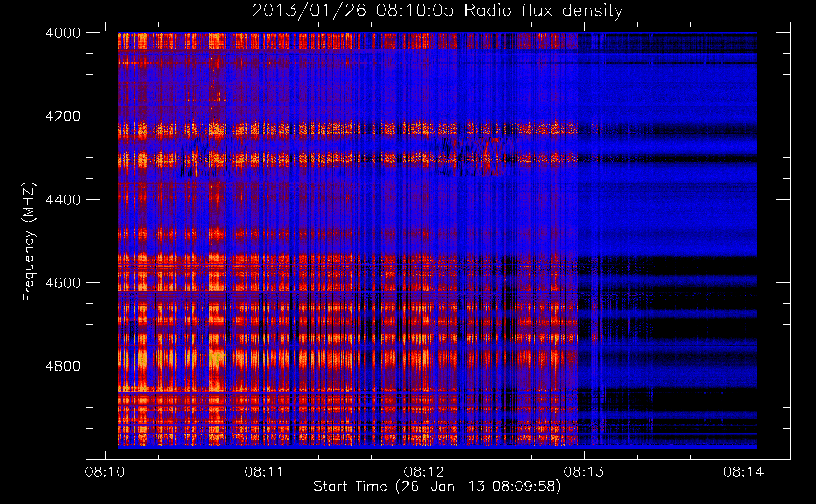Click the 08:14 time axis label
The width and height of the screenshot is (816, 504).
tap(743, 472)
